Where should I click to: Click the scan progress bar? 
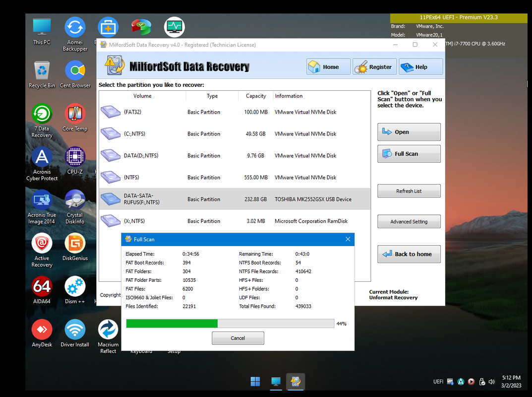230,324
